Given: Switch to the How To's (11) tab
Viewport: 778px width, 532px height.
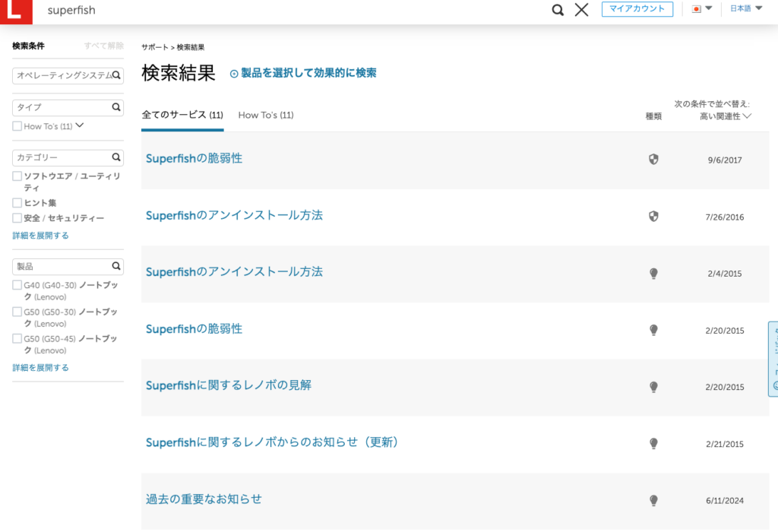Looking at the screenshot, I should (x=266, y=116).
